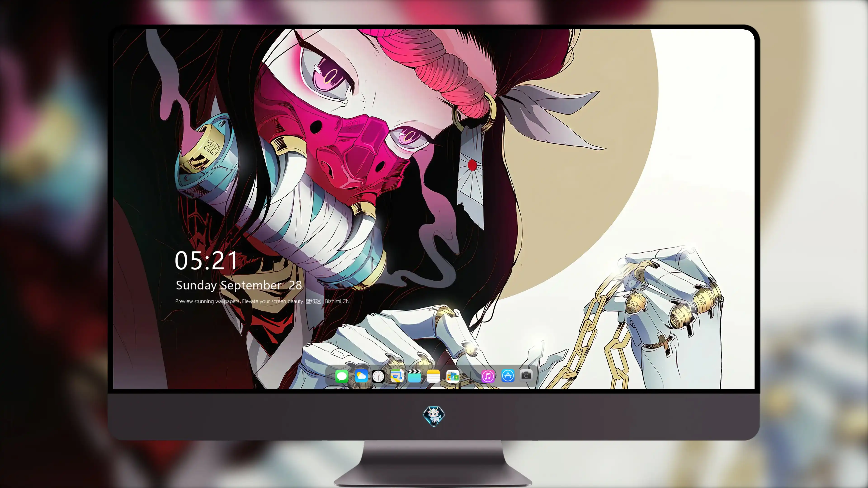Screen dimensions: 868x488
Task: Open the photo collage app in the dock
Action: click(x=453, y=376)
